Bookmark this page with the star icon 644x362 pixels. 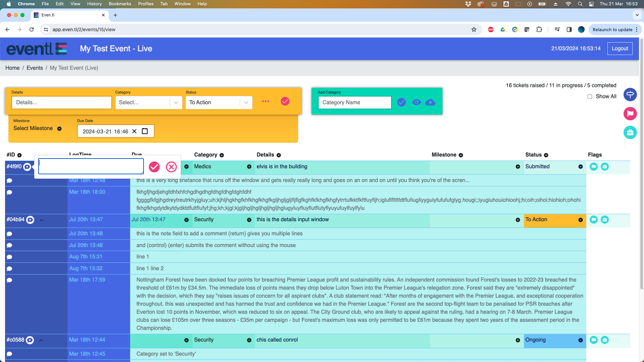tap(474, 29)
